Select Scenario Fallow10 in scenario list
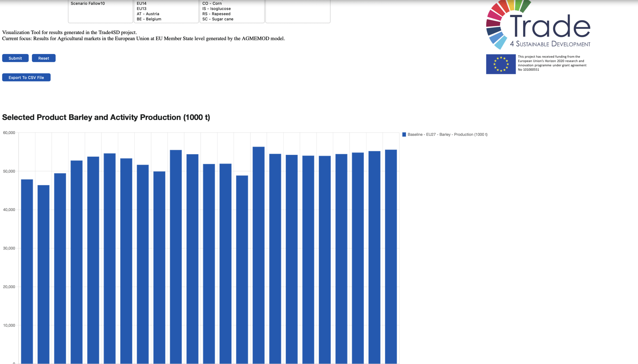Screen dimensions: 638x364 tap(87, 3)
